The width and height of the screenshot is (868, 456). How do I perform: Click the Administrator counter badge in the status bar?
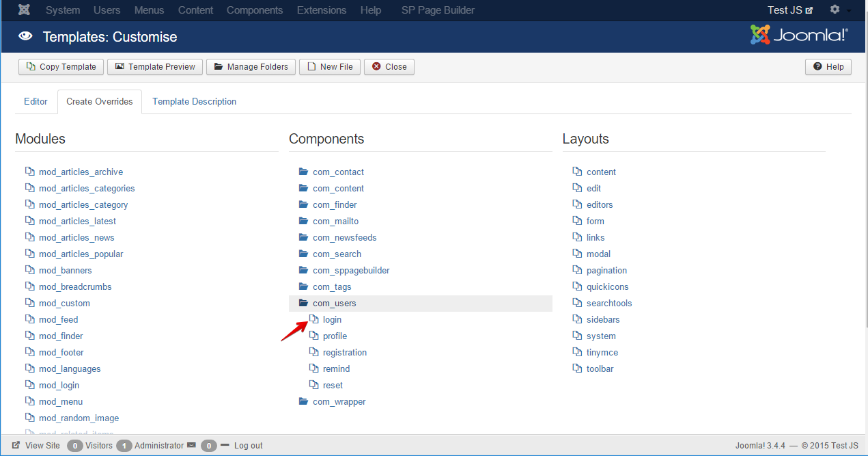coord(124,445)
